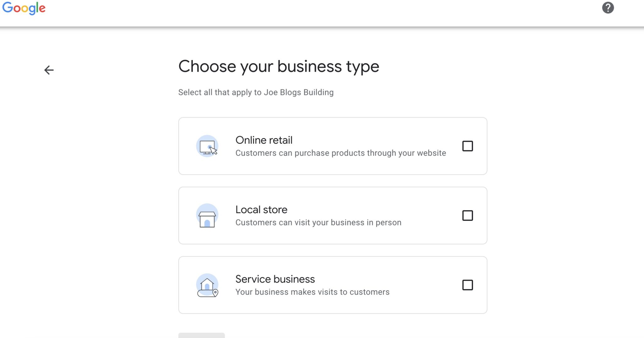The width and height of the screenshot is (644, 338).
Task: Click "Your business makes visits to customers" text
Action: 312,292
